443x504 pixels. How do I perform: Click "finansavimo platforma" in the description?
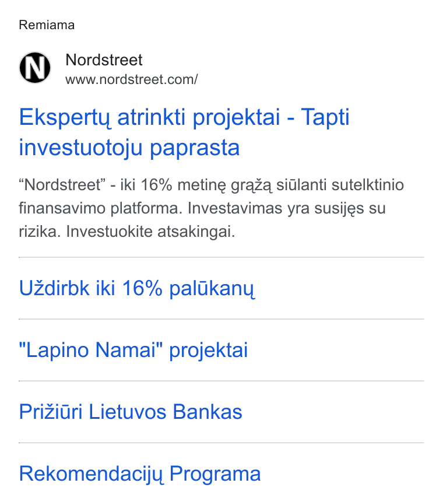101,208
